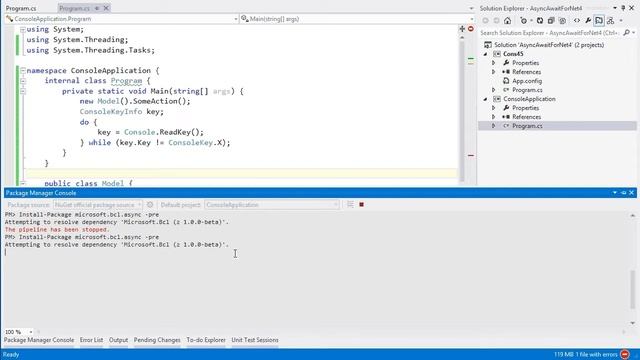Expand Properties under Cons45
This screenshot has width=640, height=360.
[493, 63]
